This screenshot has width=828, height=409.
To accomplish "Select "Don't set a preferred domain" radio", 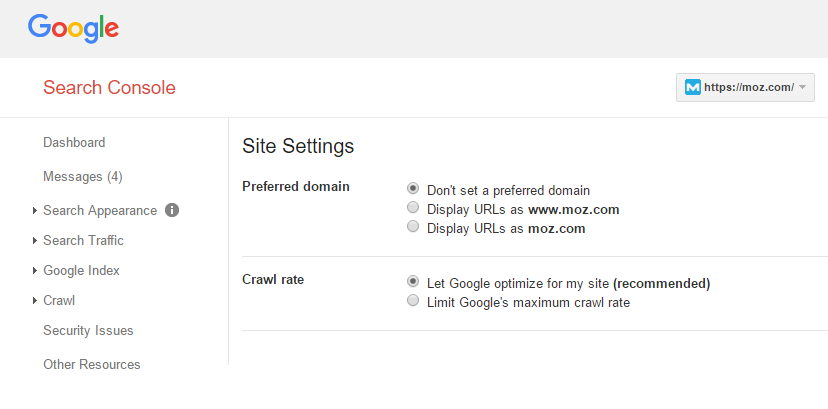I will pyautogui.click(x=413, y=188).
